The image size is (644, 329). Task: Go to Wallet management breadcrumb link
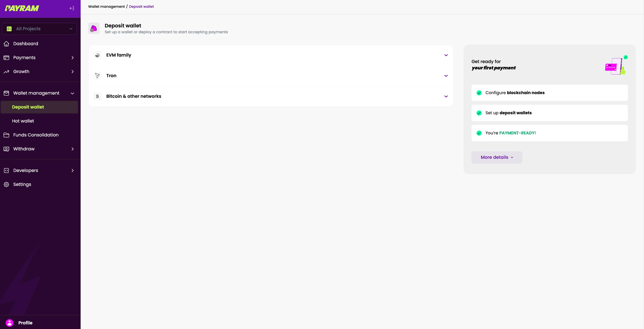[x=106, y=6]
